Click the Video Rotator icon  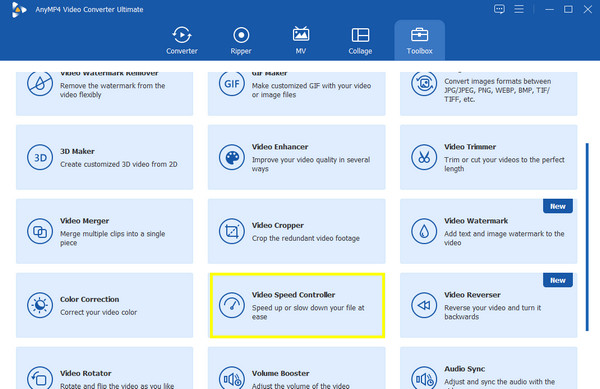[x=40, y=378]
